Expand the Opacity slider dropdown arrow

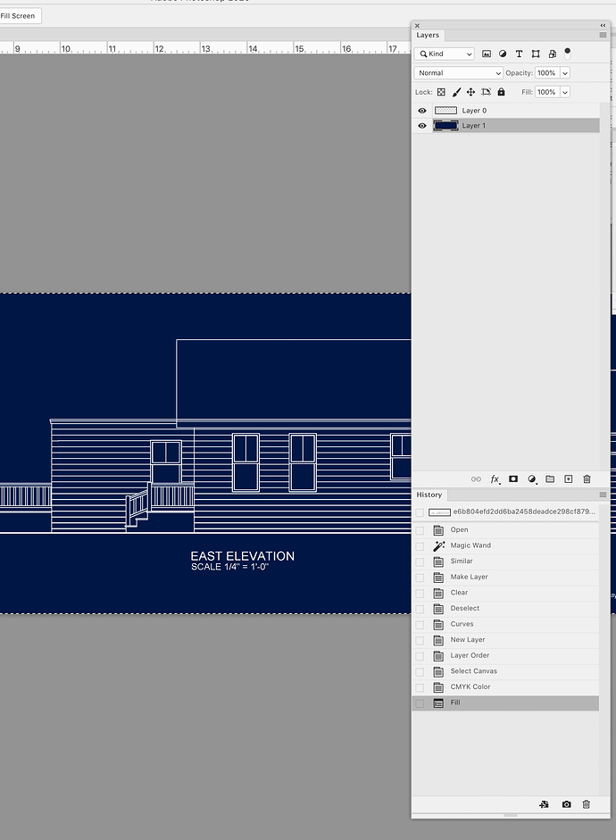(x=565, y=73)
